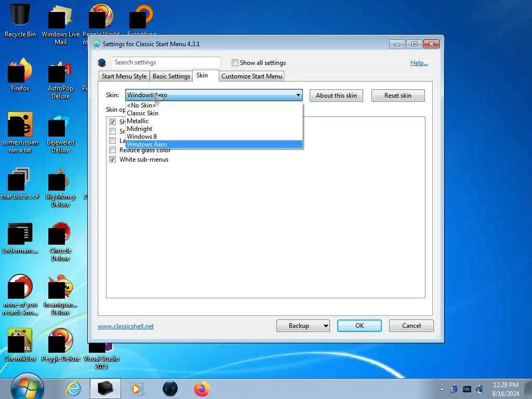Click the Action Center flag tray icon
This screenshot has width=532, height=399.
click(454, 389)
